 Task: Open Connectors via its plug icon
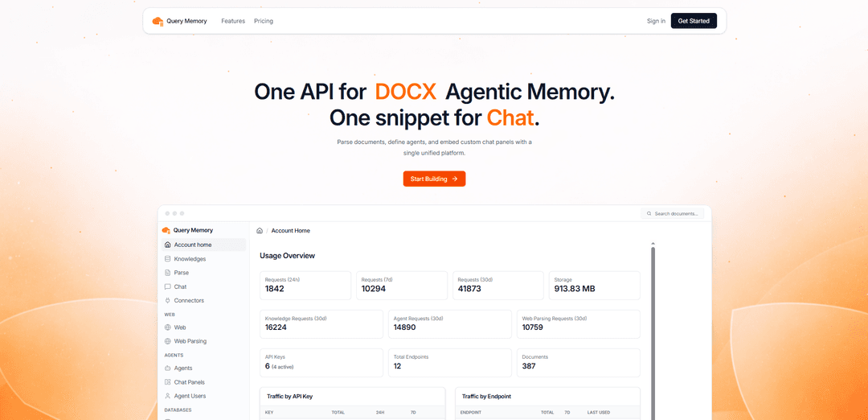tap(168, 300)
